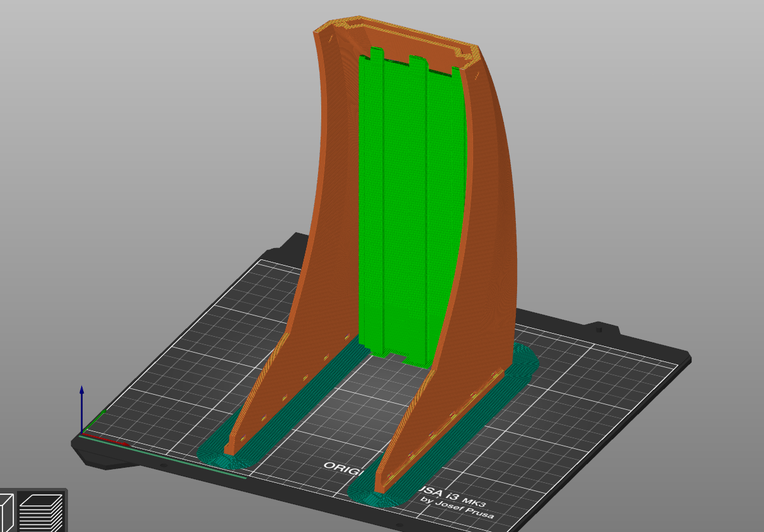This screenshot has height=532, width=764.
Task: Click the bed origin where axes meet
Action: [x=83, y=433]
